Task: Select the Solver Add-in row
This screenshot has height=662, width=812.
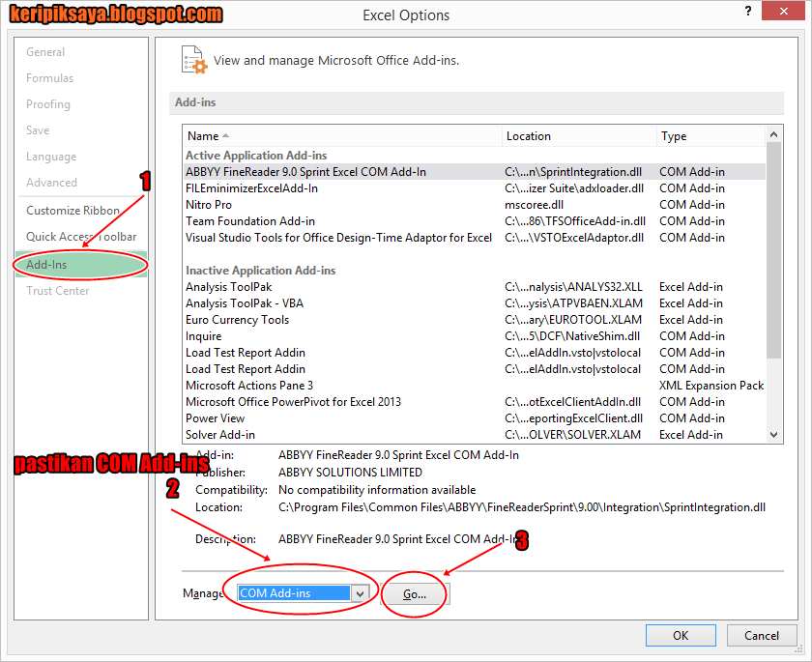Action: tap(474, 435)
